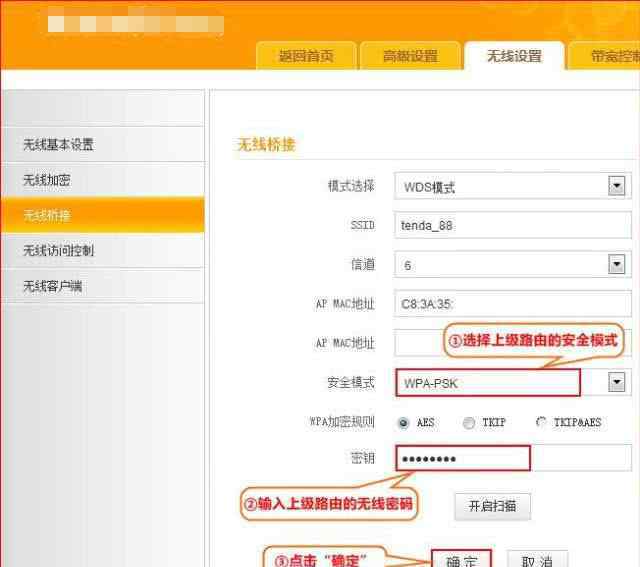Open the 带宽控制 tab
This screenshot has width=640, height=567.
tap(610, 56)
